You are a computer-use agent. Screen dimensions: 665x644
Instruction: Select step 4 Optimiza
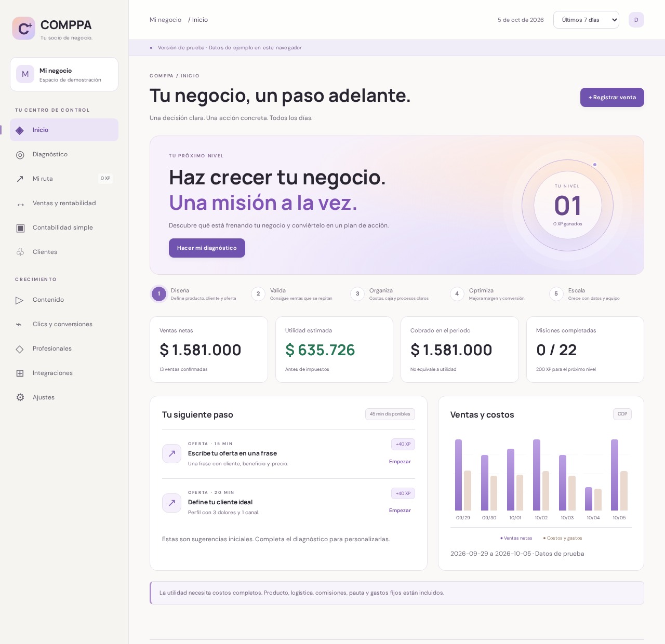pos(487,294)
